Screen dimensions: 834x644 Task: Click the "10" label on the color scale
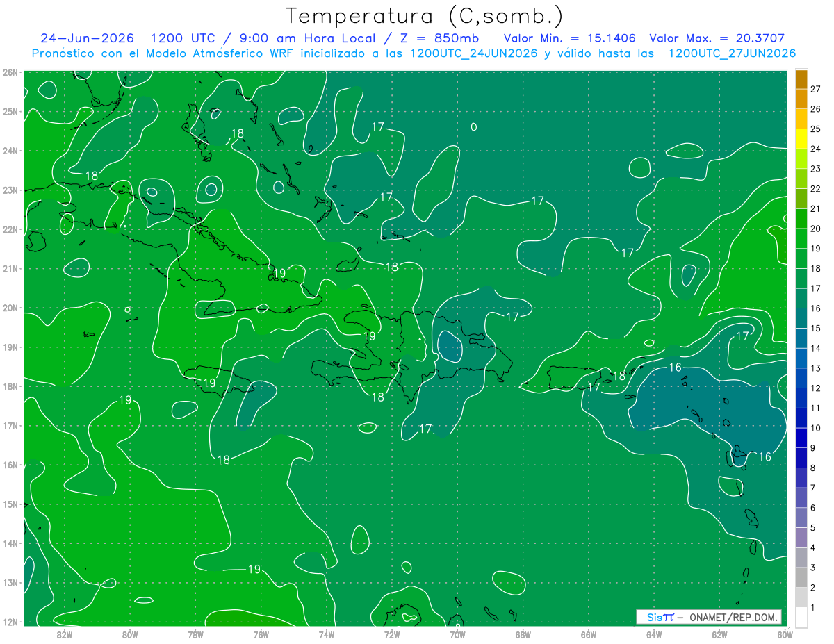pos(816,428)
